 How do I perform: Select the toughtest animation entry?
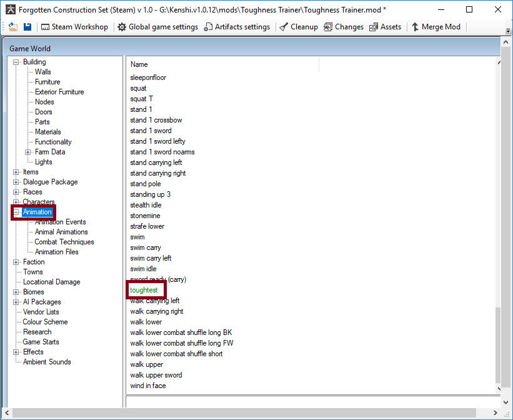click(x=144, y=290)
